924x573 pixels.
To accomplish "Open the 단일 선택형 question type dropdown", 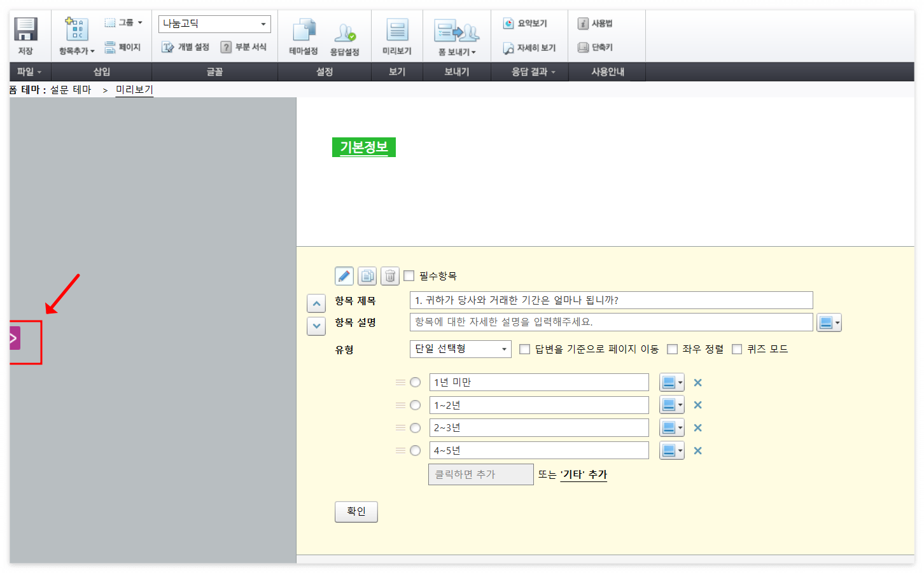I will 460,349.
